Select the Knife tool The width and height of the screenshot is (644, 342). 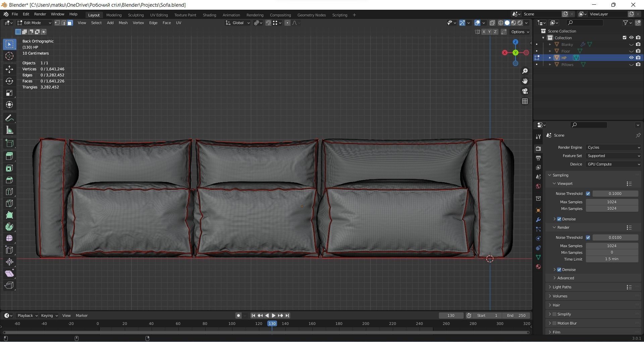(9, 203)
